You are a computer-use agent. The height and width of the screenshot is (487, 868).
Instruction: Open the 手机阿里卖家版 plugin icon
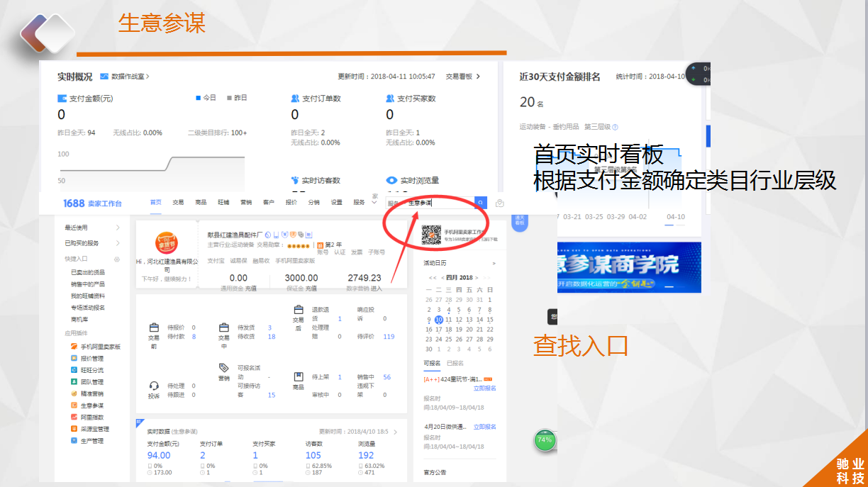click(74, 347)
